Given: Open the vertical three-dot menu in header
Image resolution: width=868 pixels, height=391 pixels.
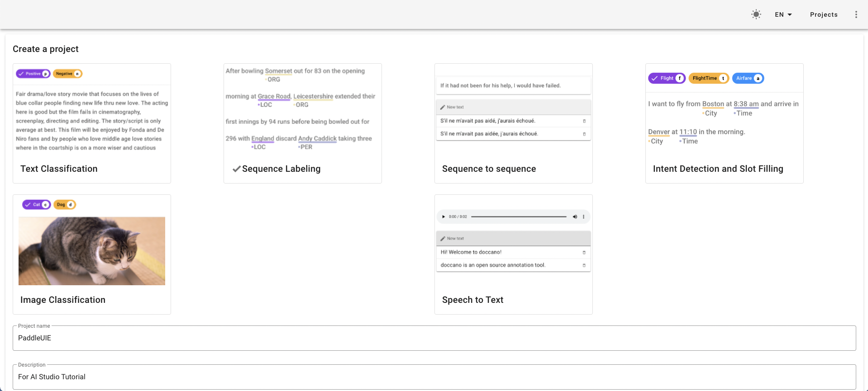Looking at the screenshot, I should point(856,14).
